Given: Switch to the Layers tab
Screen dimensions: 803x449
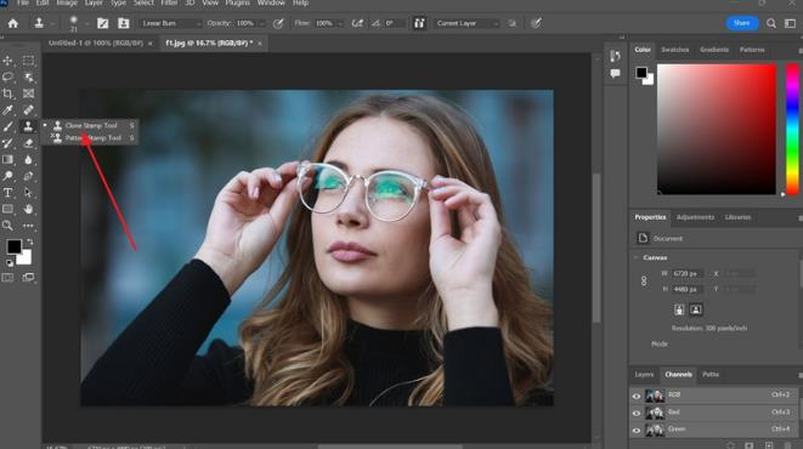Looking at the screenshot, I should (x=644, y=375).
